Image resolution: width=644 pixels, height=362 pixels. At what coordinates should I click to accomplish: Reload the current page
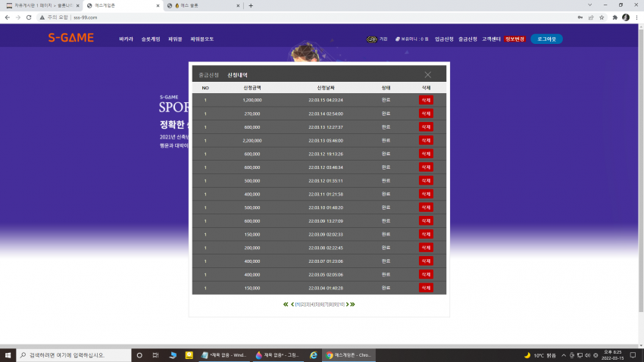point(29,17)
